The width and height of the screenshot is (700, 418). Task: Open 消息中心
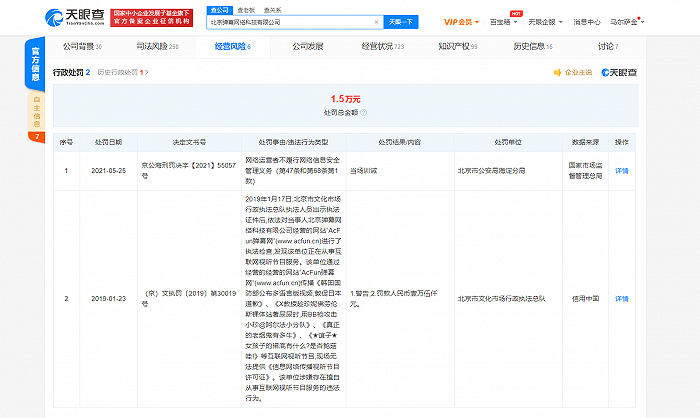(x=587, y=22)
